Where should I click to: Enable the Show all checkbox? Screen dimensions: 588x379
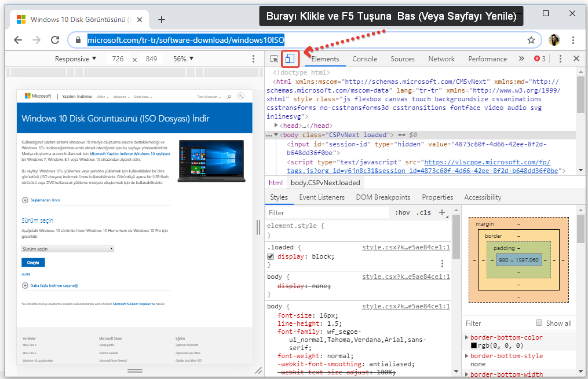539,323
